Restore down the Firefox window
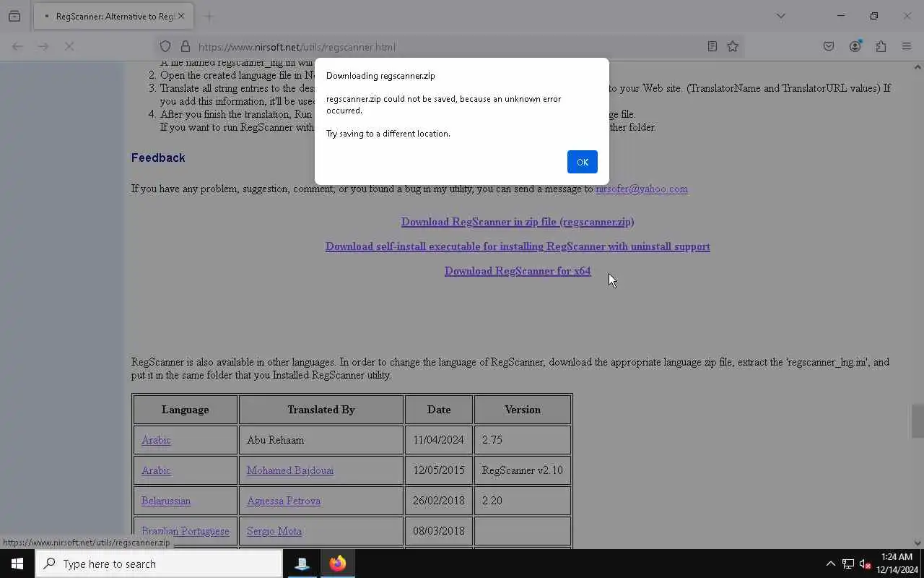Viewport: 924px width, 578px height. 874,16
